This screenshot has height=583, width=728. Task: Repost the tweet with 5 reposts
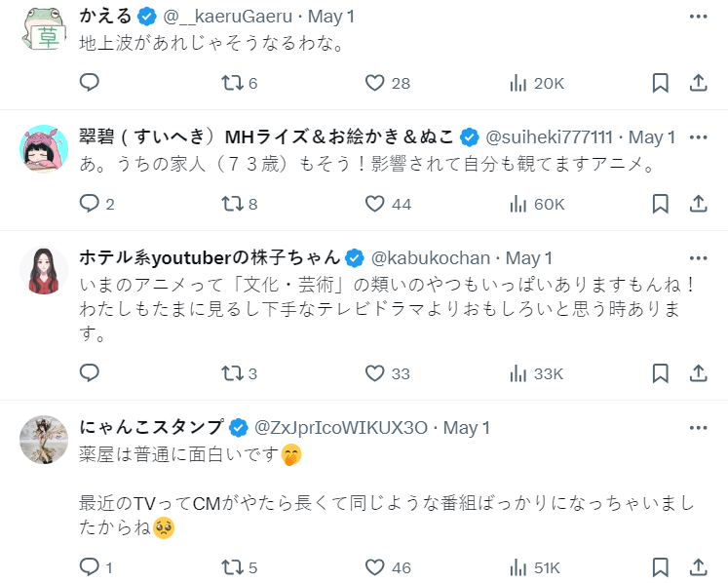232,567
